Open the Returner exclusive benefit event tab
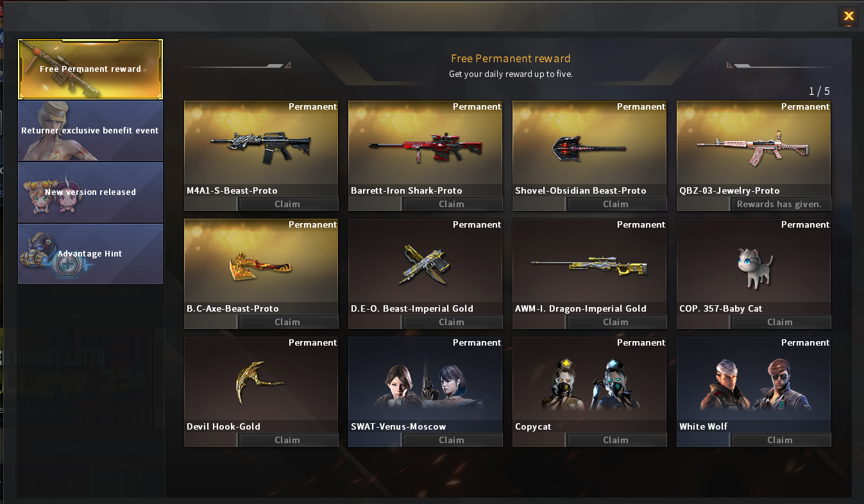This screenshot has height=504, width=864. (x=90, y=131)
